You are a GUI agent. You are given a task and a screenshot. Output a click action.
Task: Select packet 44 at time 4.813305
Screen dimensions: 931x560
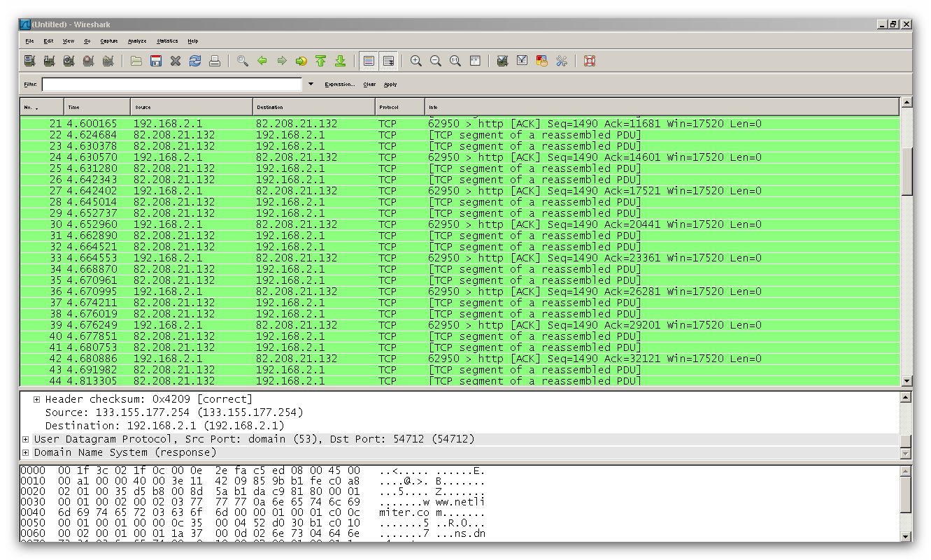(460, 381)
